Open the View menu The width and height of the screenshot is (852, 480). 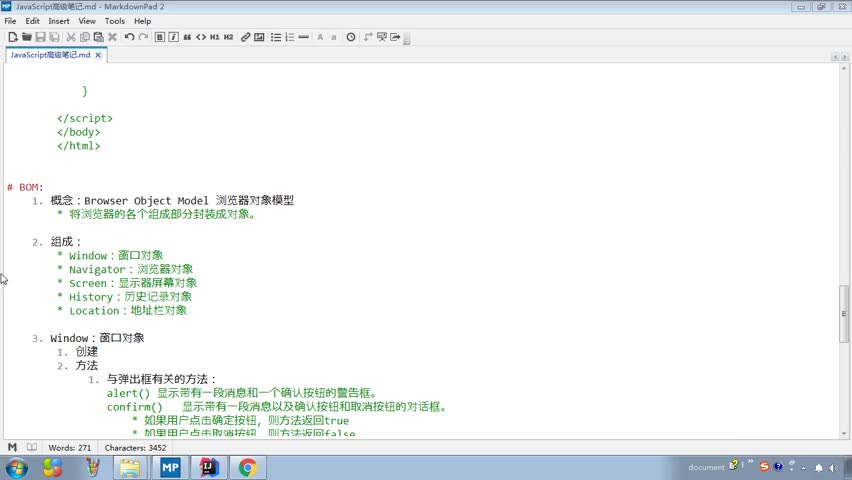(87, 21)
